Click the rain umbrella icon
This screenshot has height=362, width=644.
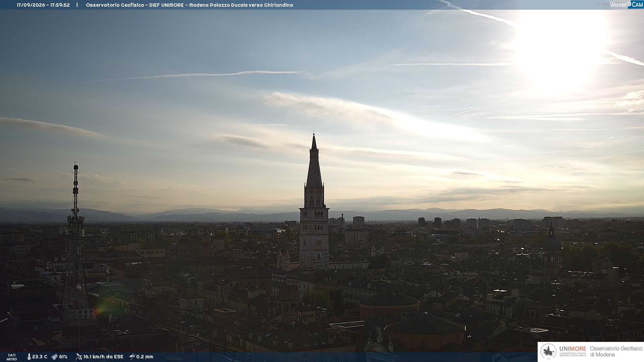point(132,357)
